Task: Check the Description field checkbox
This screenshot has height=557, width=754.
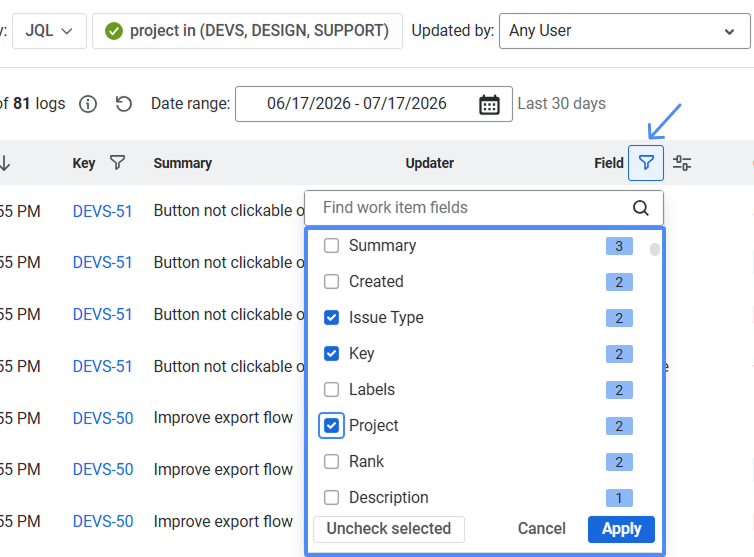Action: [331, 497]
